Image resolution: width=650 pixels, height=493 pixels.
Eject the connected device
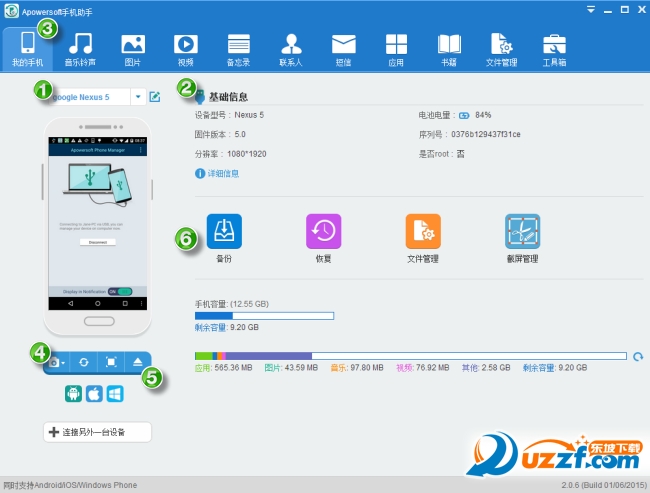138,362
